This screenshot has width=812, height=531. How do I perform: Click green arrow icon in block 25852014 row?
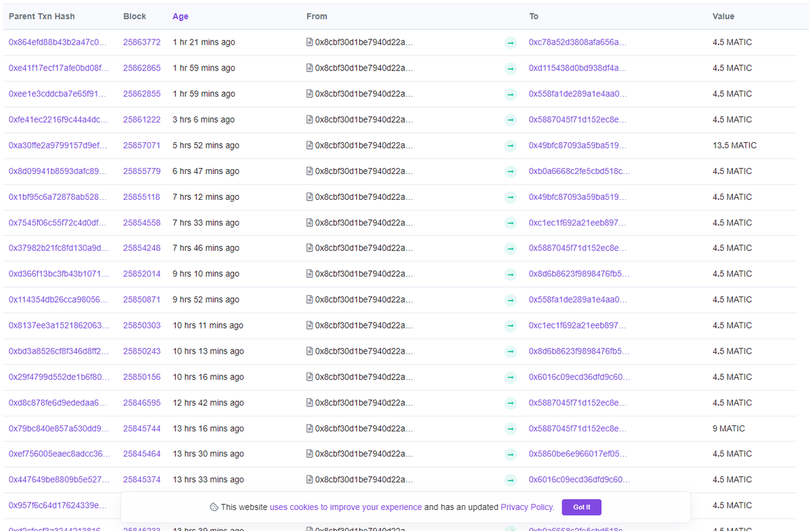[x=511, y=274]
